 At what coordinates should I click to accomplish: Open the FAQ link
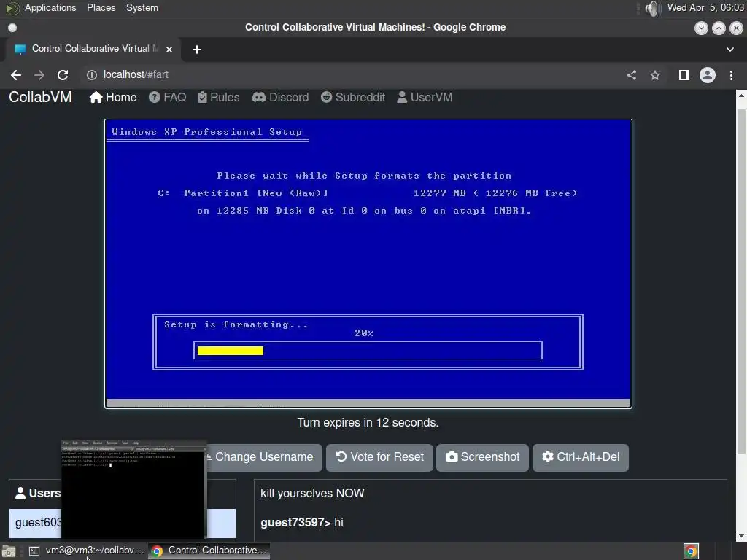[x=167, y=97]
